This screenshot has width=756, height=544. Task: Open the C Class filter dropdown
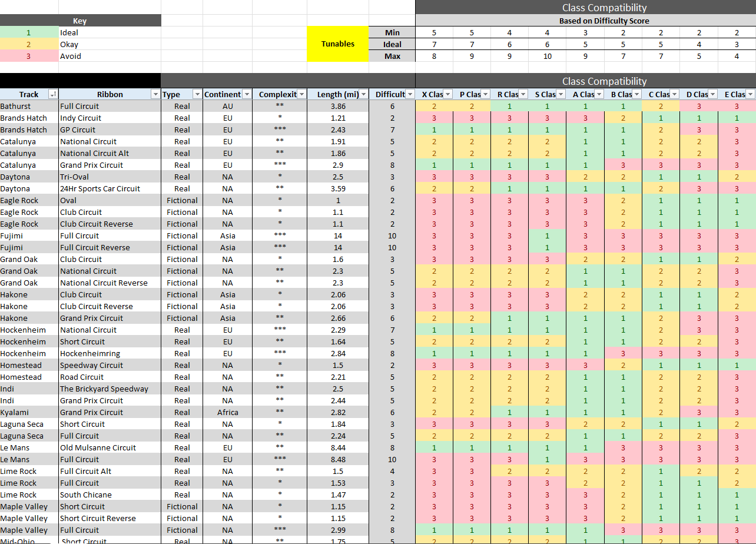click(674, 94)
